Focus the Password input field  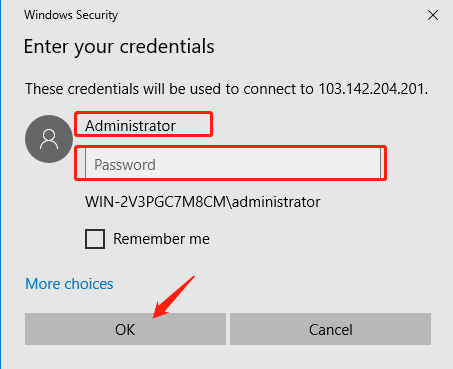pos(233,163)
